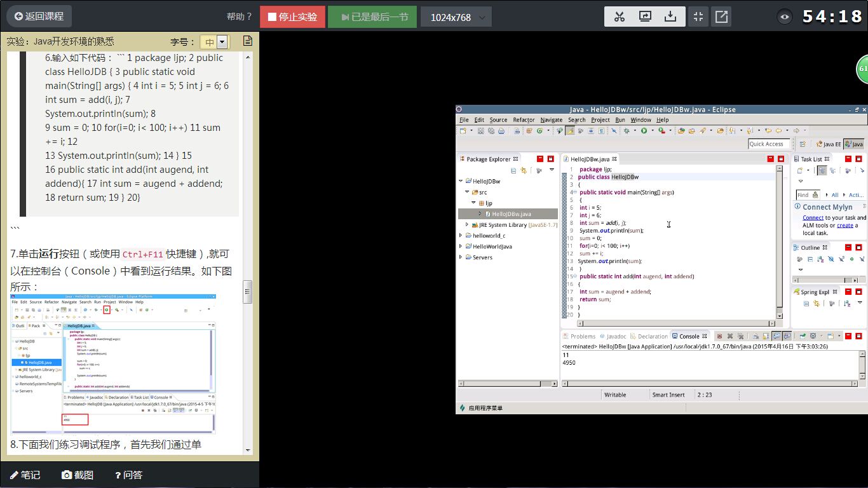The image size is (868, 488).
Task: Click the Quick Access input field
Action: [769, 144]
